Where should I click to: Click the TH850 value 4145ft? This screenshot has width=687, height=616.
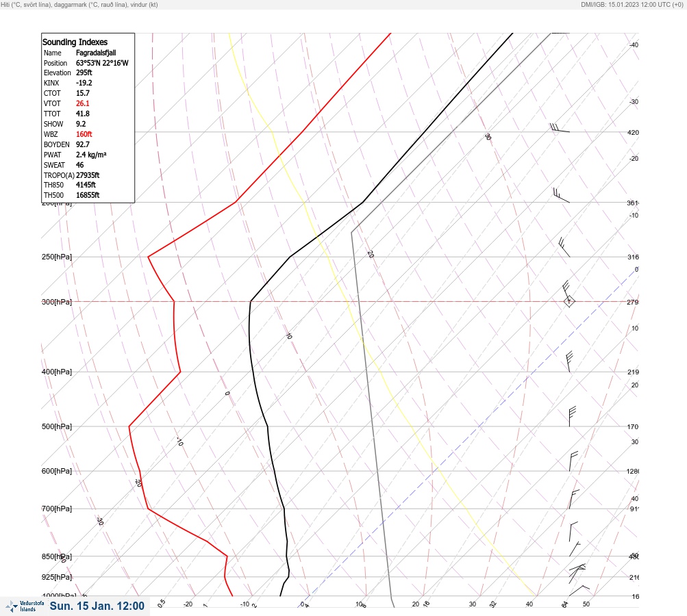tap(86, 185)
